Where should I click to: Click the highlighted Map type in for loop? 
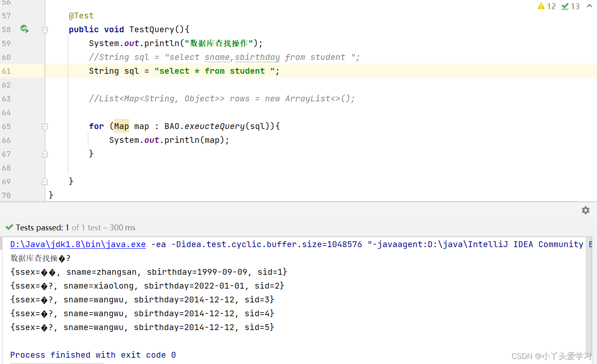pyautogui.click(x=122, y=126)
